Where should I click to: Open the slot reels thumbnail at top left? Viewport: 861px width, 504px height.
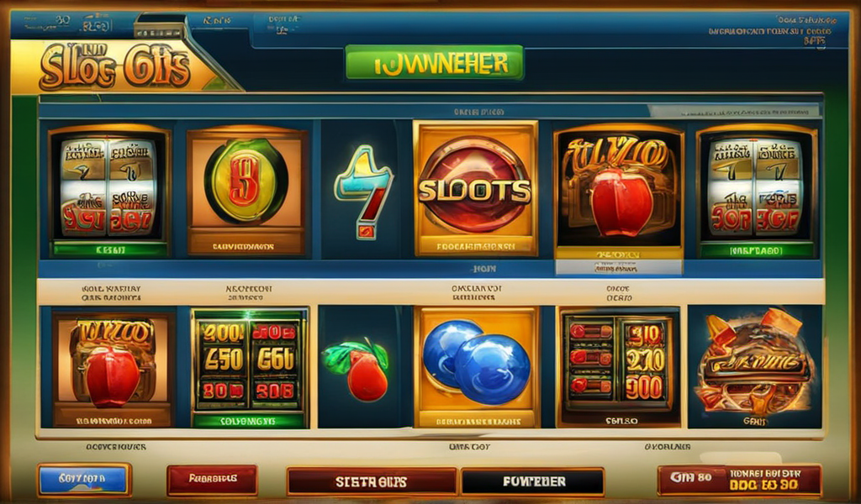click(108, 190)
